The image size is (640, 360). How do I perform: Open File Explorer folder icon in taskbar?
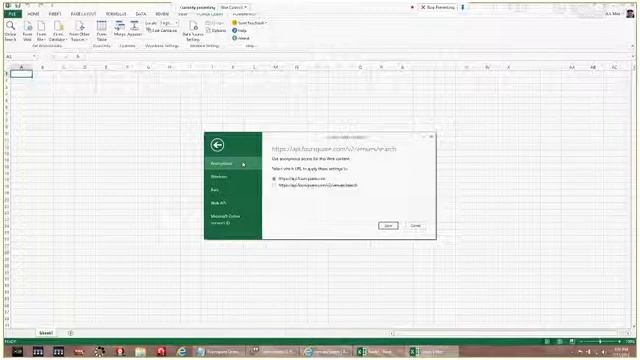coord(140,351)
